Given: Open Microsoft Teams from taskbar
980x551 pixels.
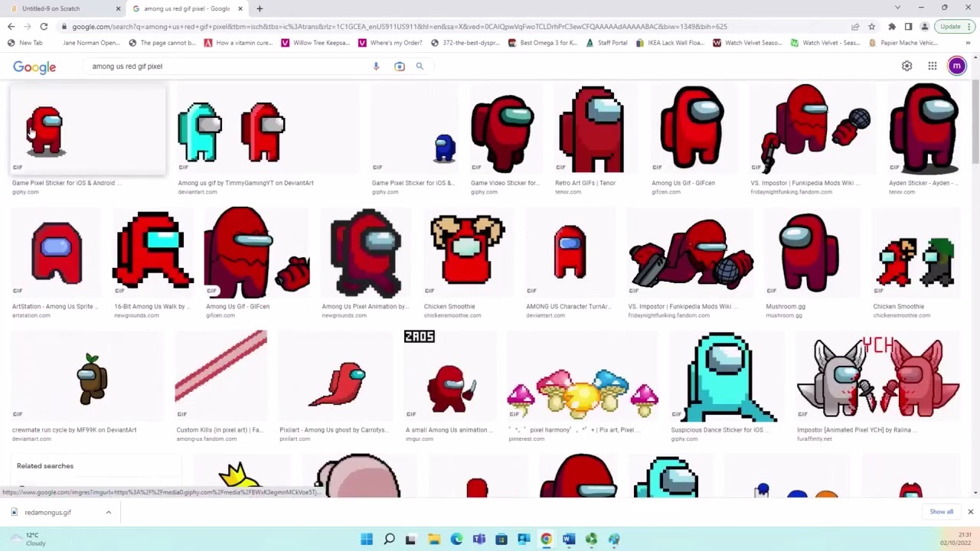Looking at the screenshot, I should (479, 540).
